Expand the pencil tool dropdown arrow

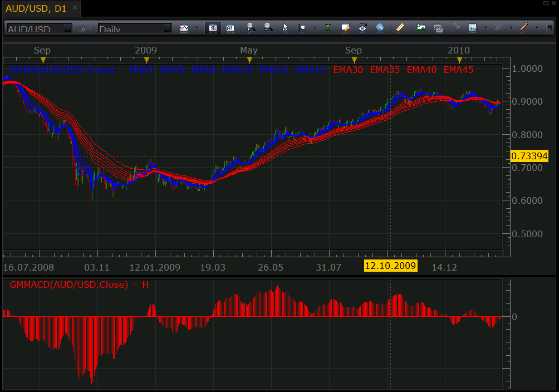[537, 27]
